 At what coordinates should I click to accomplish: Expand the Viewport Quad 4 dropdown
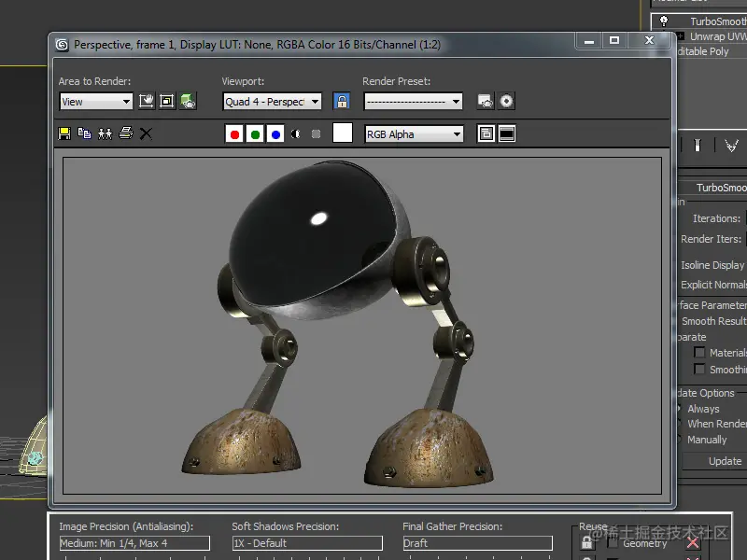click(x=273, y=102)
